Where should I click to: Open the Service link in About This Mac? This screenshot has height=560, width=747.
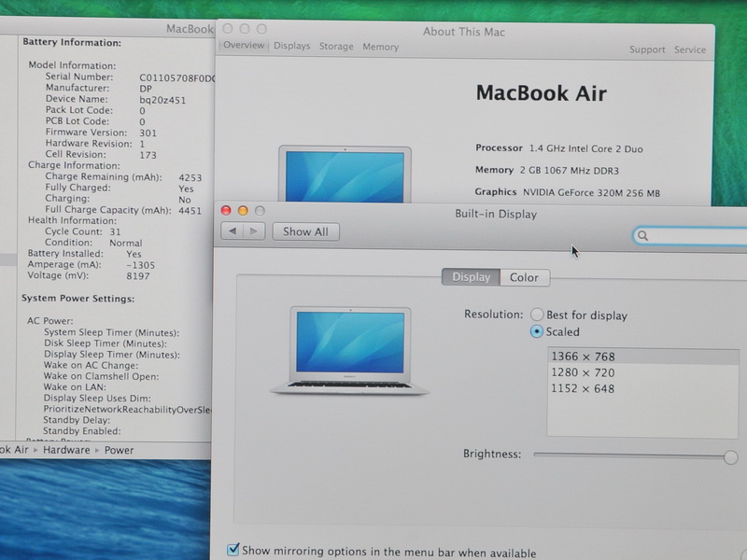(x=690, y=49)
